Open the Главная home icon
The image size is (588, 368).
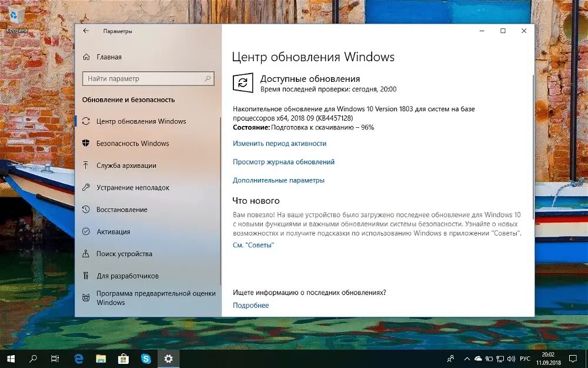point(86,57)
